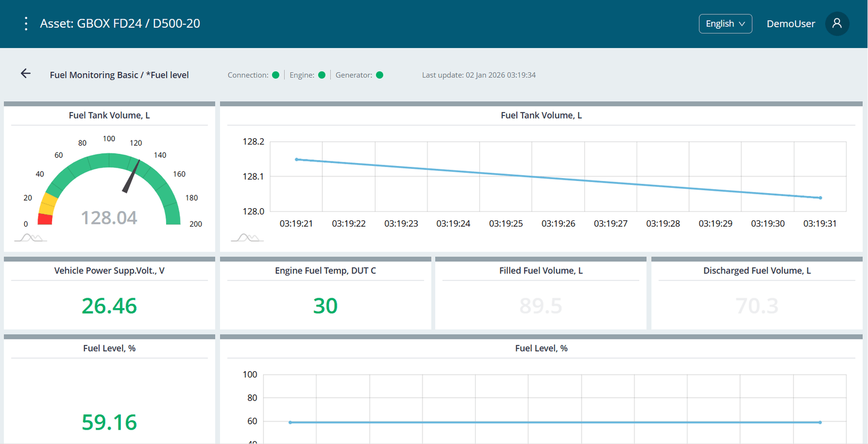868x444 pixels.
Task: Open the DemoUser profile avatar
Action: (x=837, y=24)
